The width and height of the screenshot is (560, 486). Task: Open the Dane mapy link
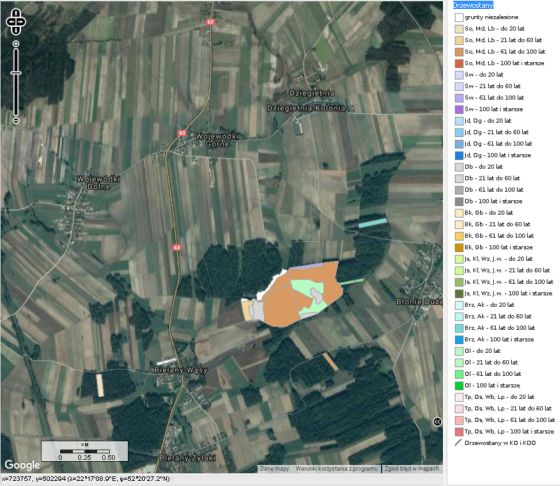pyautogui.click(x=274, y=469)
